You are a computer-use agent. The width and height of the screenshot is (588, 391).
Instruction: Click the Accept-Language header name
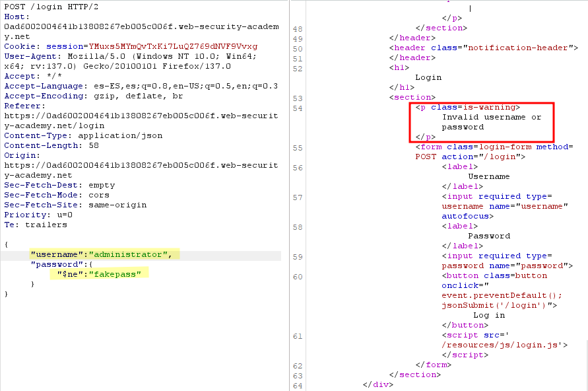(46, 86)
